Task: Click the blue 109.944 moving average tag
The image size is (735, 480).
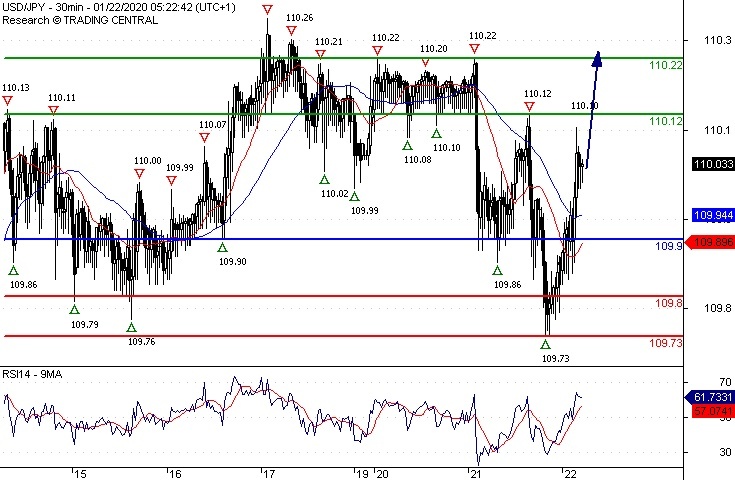Action: tap(713, 215)
